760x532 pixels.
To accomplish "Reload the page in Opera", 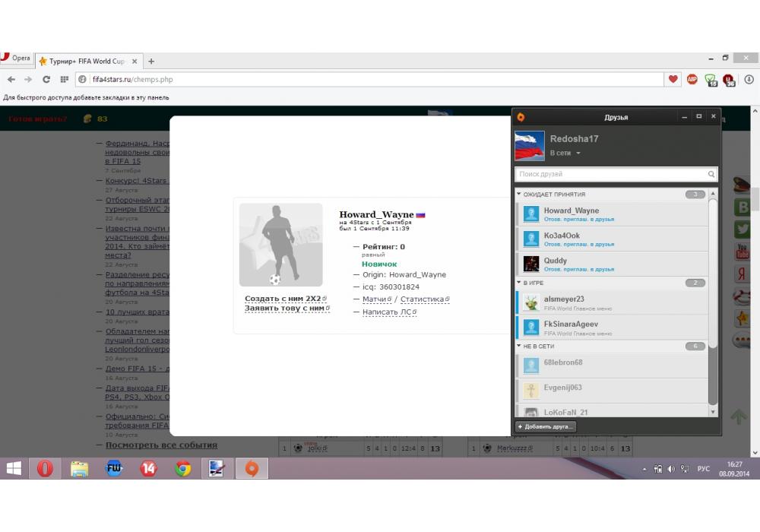I will click(x=46, y=79).
